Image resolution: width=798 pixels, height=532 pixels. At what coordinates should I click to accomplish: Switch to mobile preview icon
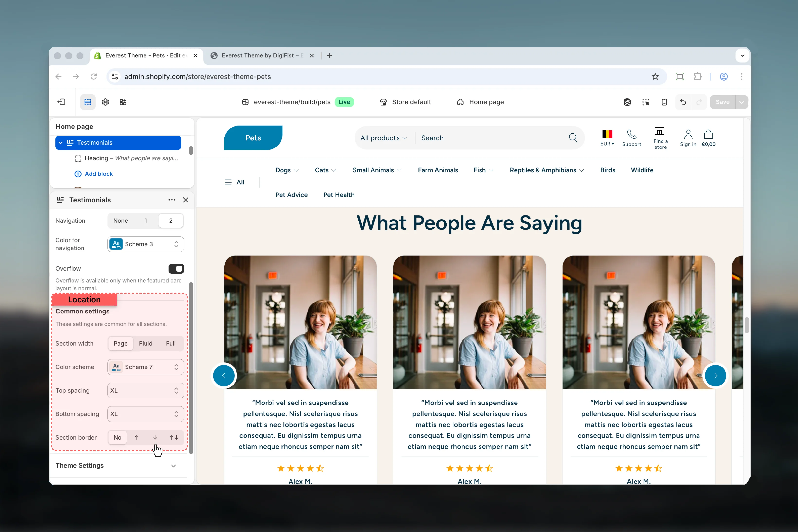664,102
